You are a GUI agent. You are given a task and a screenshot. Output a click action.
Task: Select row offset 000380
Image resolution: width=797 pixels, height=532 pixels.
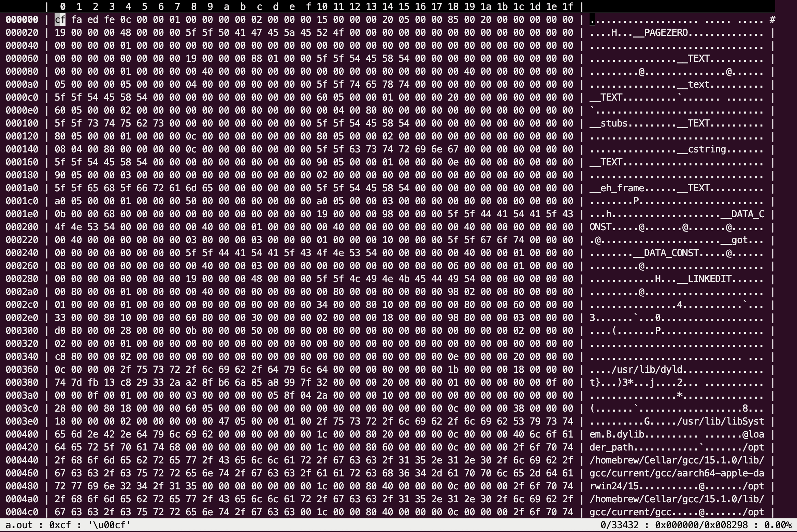22,383
